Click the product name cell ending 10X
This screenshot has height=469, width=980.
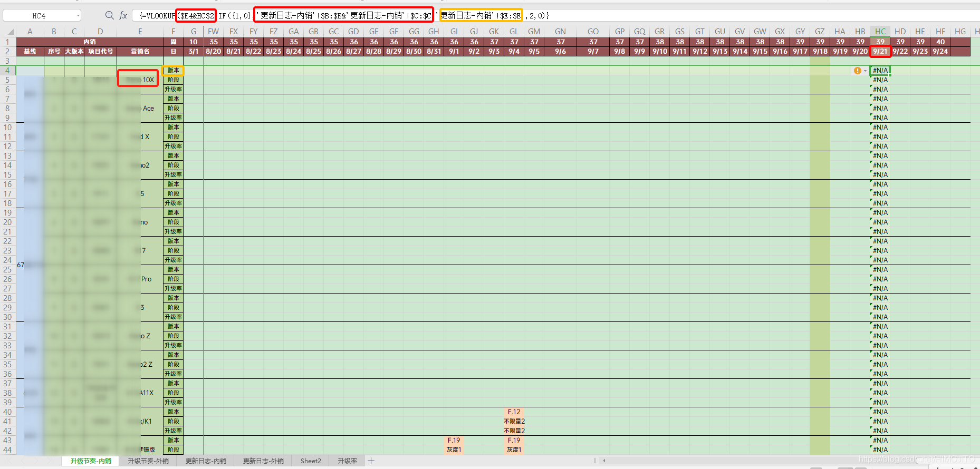click(140, 80)
